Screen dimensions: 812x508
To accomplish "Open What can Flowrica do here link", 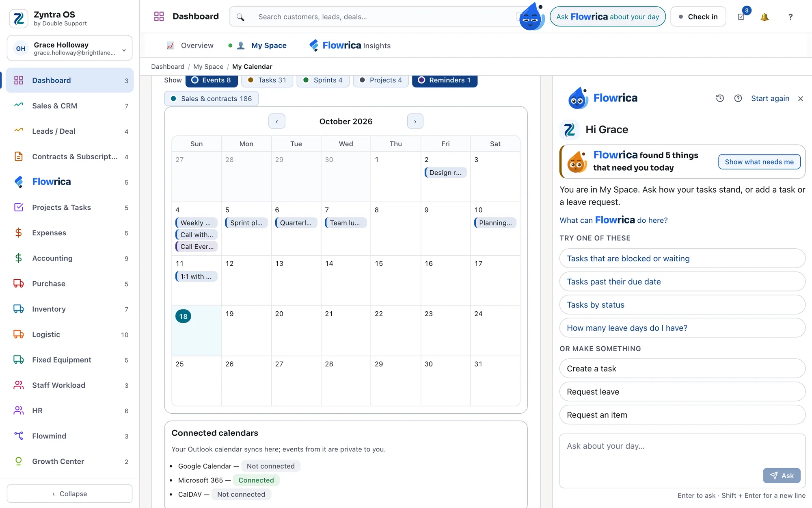I will coord(613,220).
